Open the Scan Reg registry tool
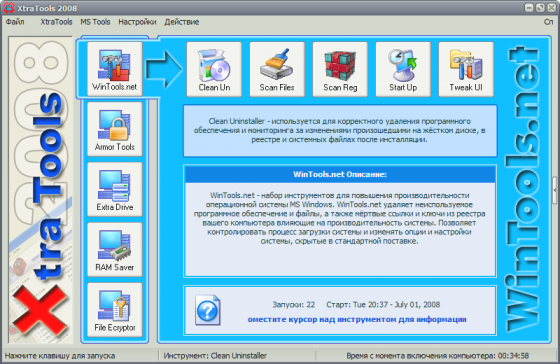This screenshot has width=560, height=364. (x=340, y=69)
